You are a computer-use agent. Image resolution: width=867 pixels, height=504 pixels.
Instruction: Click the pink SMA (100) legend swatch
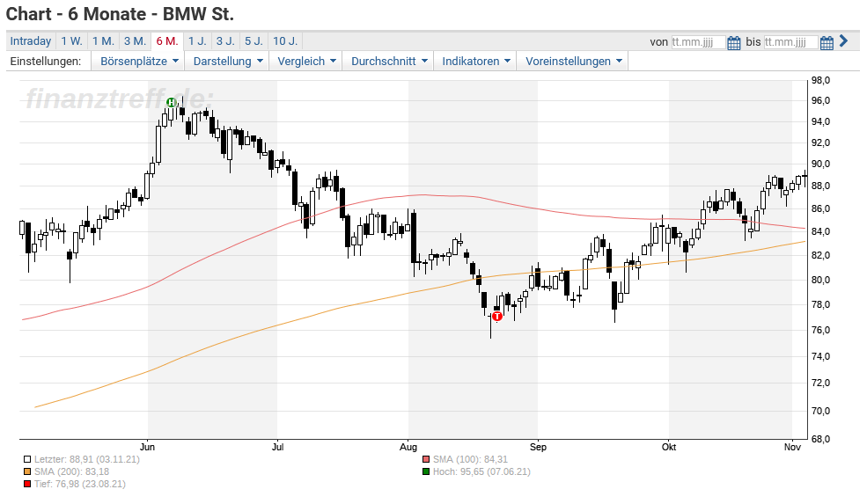426,459
